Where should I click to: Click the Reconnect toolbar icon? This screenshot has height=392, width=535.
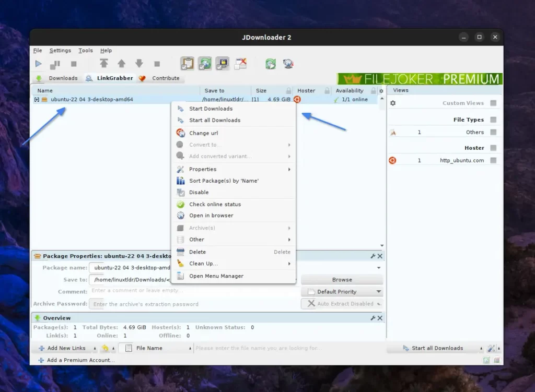271,64
